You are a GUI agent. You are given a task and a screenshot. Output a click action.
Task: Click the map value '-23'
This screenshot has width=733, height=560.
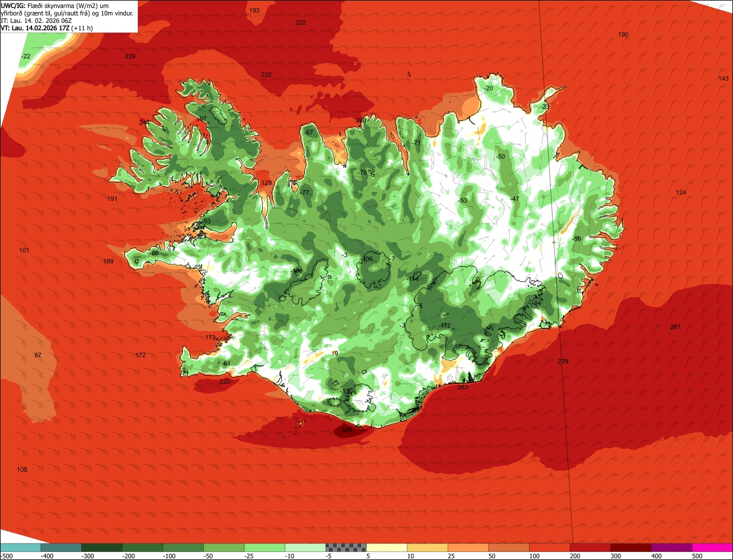point(544,107)
